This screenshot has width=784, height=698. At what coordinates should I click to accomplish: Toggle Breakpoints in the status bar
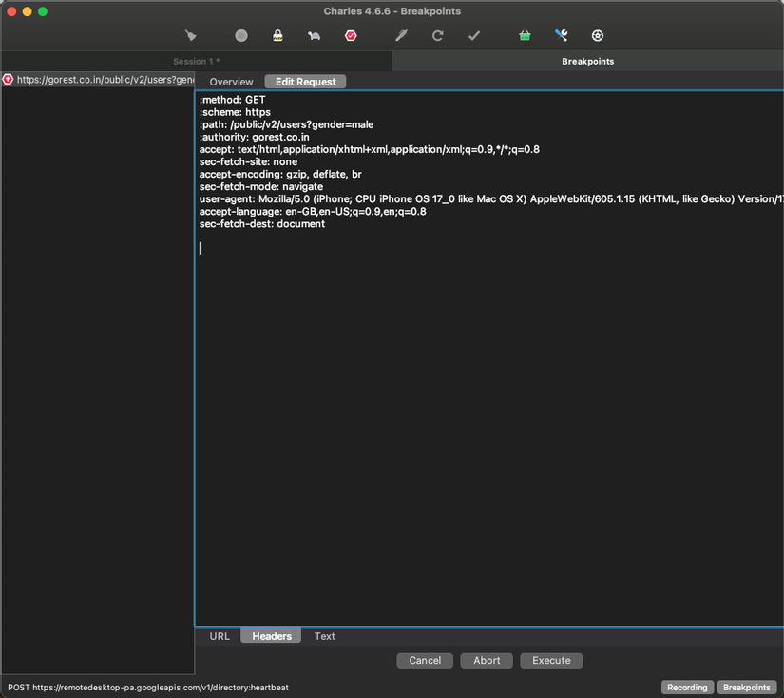pos(747,687)
